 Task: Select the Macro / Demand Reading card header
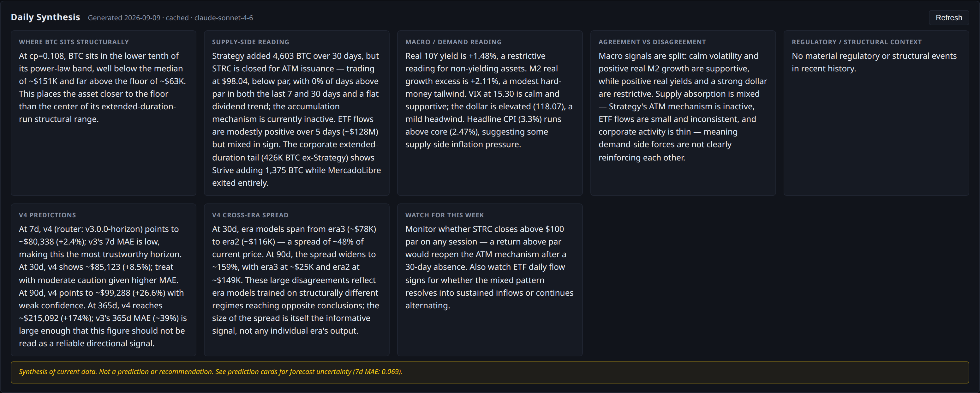click(453, 42)
